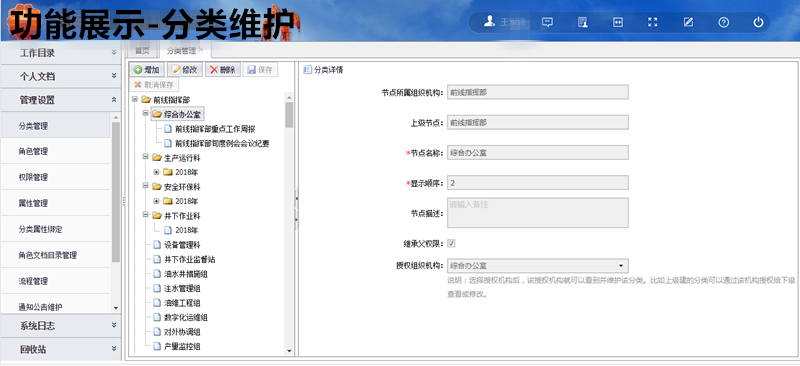The width and height of the screenshot is (800, 366).
Task: Click the 上级节点 field
Action: 538,123
